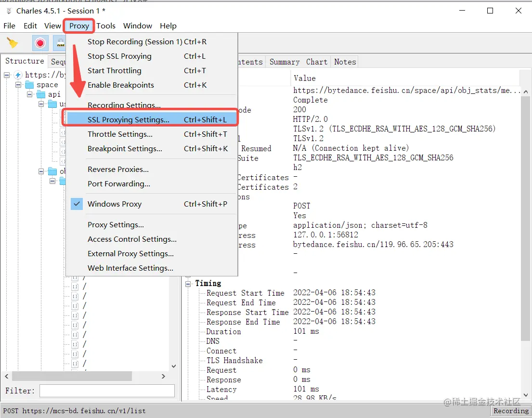Select the api folder icon

[41, 94]
